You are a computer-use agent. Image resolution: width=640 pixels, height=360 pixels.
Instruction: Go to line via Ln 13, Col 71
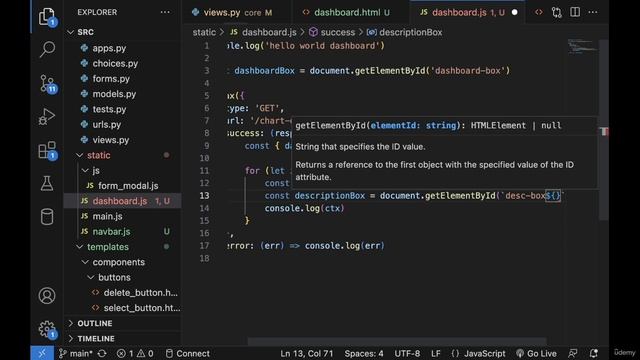307,353
